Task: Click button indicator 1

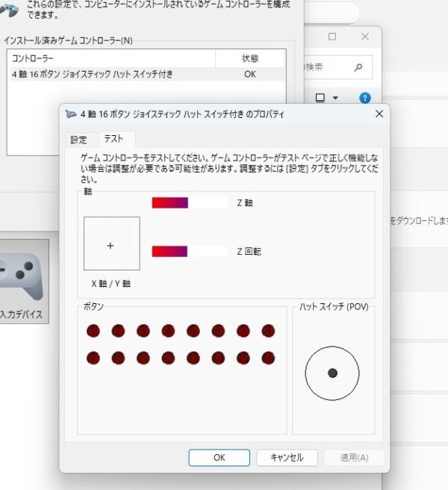Action: [93, 331]
